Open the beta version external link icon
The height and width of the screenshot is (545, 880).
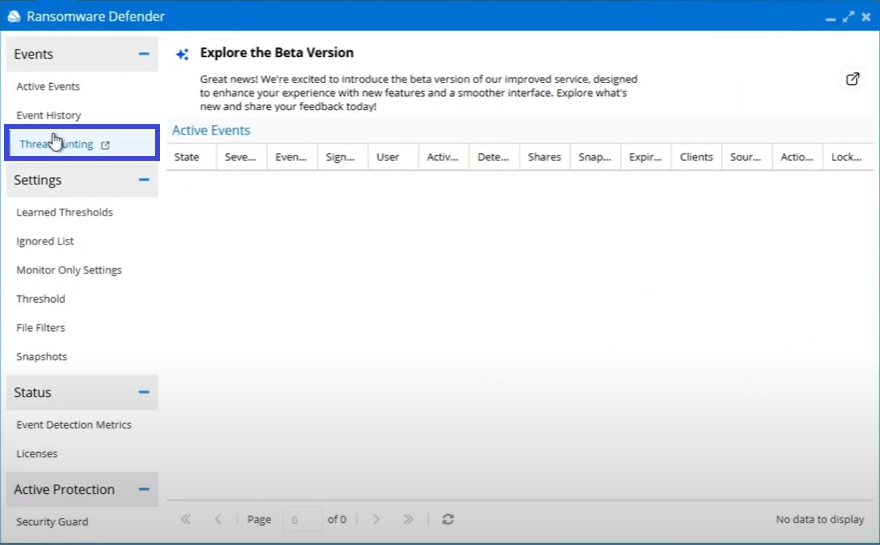click(x=852, y=79)
